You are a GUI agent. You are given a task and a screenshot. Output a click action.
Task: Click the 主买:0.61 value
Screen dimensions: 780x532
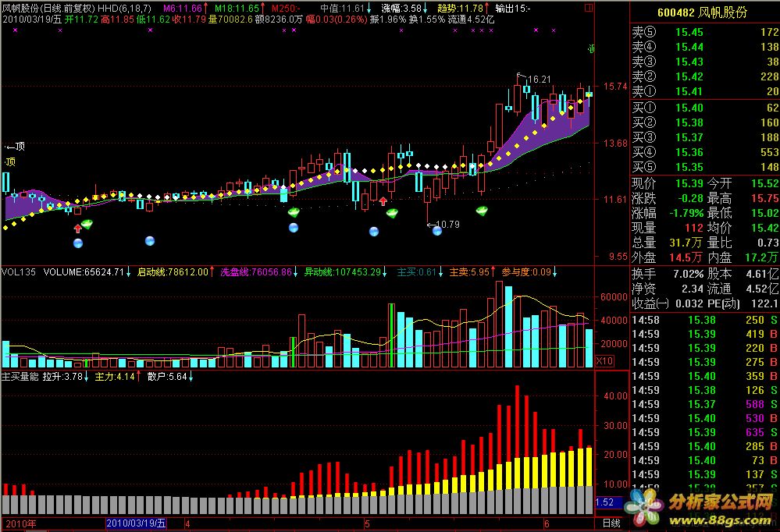pyautogui.click(x=420, y=272)
